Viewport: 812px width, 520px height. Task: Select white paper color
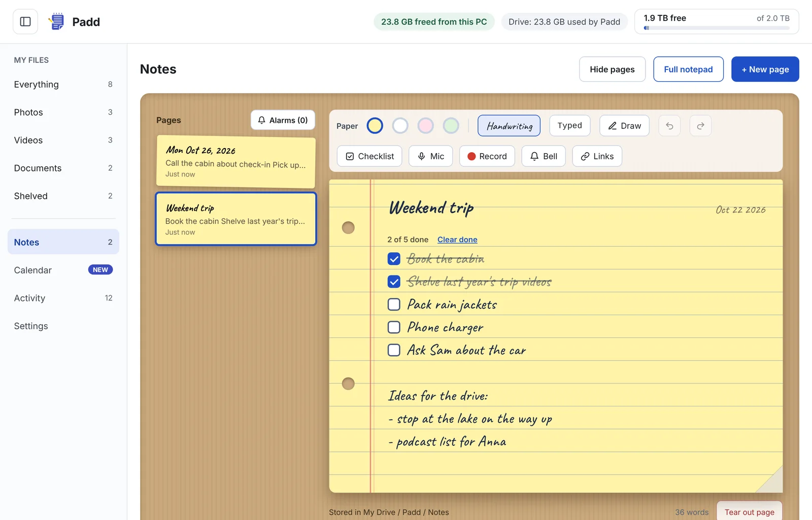[400, 125]
